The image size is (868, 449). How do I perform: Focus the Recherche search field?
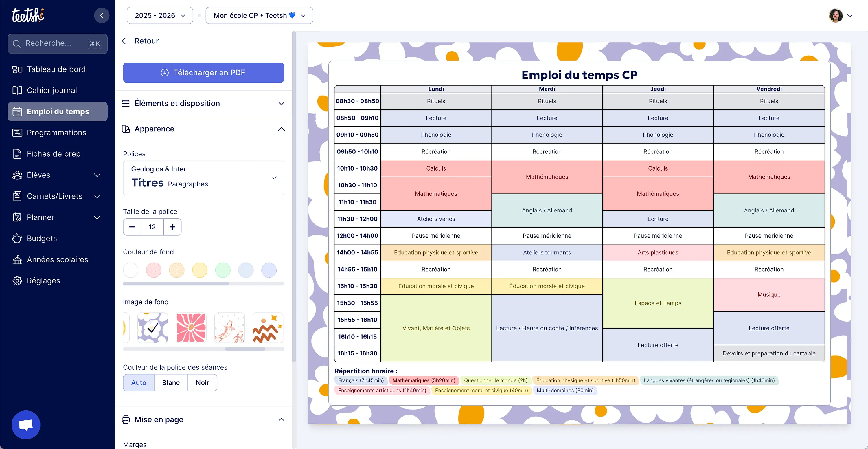coord(58,43)
